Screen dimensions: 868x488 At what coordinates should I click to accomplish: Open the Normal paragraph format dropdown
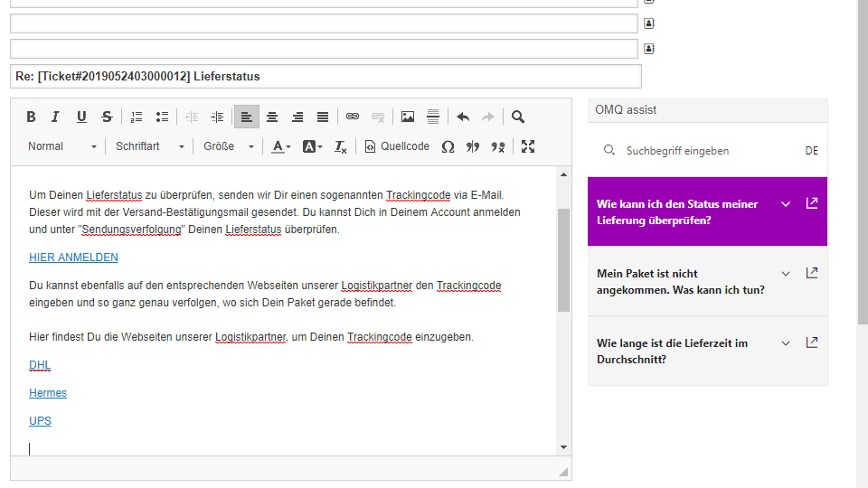point(62,146)
